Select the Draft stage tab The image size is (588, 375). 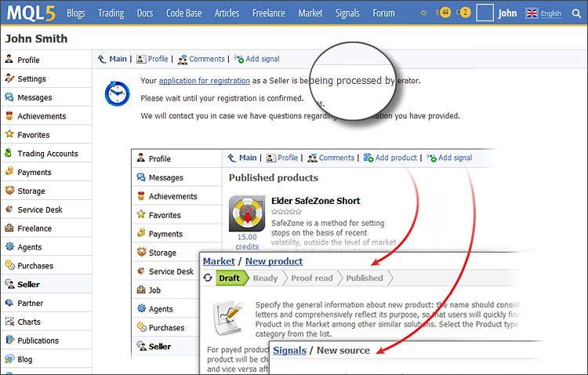click(231, 279)
